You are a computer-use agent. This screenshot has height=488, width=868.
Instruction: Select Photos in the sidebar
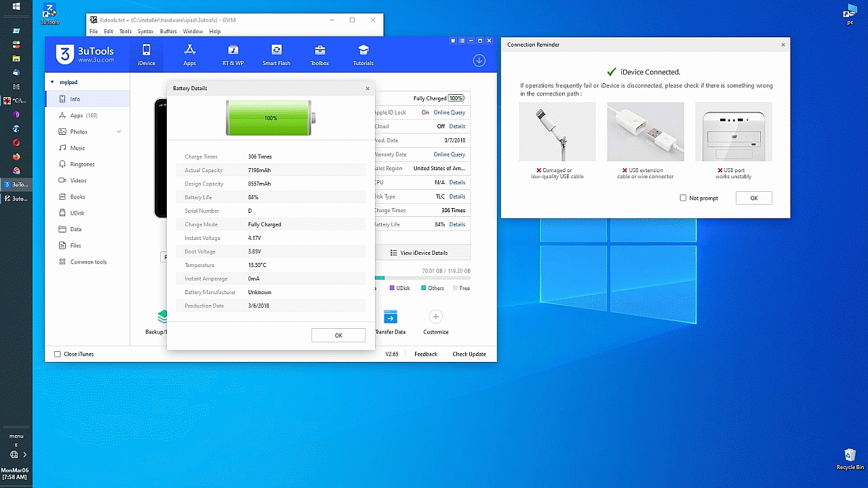click(x=87, y=131)
